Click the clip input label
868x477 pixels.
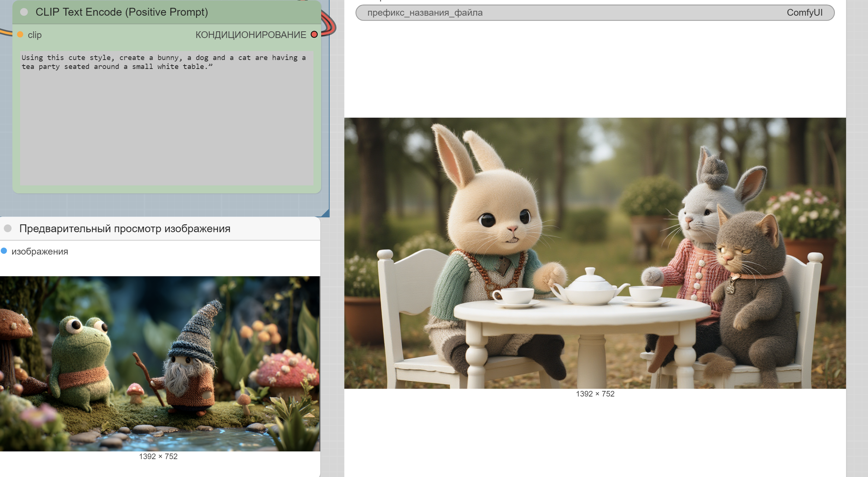click(35, 35)
